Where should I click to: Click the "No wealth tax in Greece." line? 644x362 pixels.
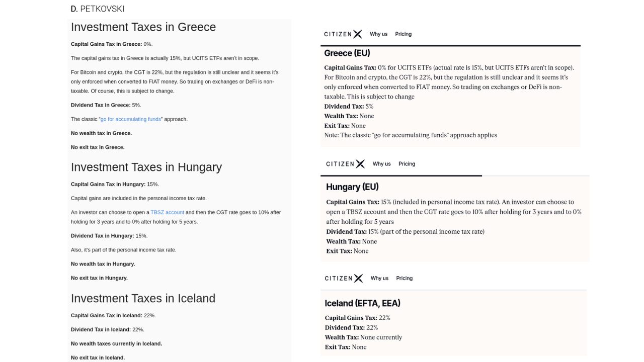101,133
